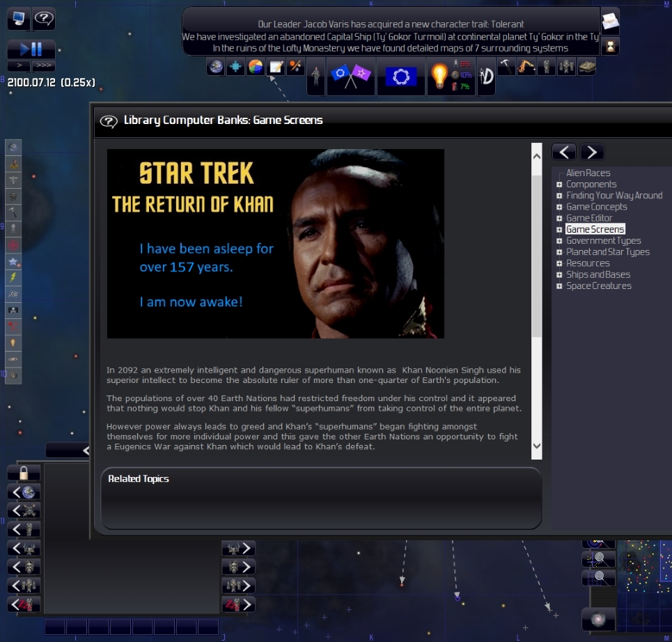Click article scrollbar down arrow
Viewport: 672px width, 642px height.
point(537,446)
